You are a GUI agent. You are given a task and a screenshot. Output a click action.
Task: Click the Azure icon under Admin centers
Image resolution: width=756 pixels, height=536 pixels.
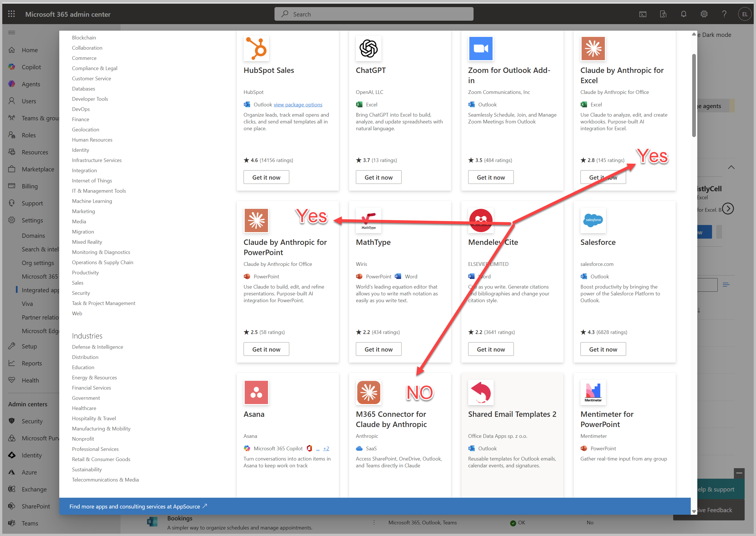pos(12,472)
